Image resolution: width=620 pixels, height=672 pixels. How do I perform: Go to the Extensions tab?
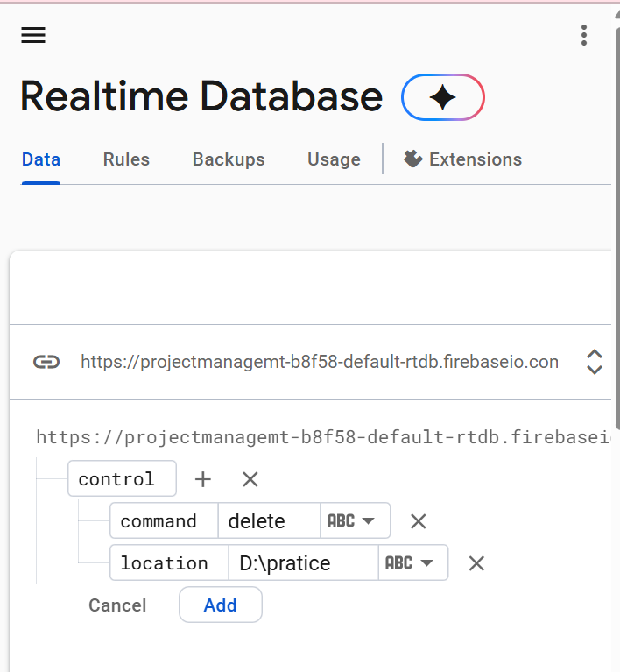click(x=462, y=159)
